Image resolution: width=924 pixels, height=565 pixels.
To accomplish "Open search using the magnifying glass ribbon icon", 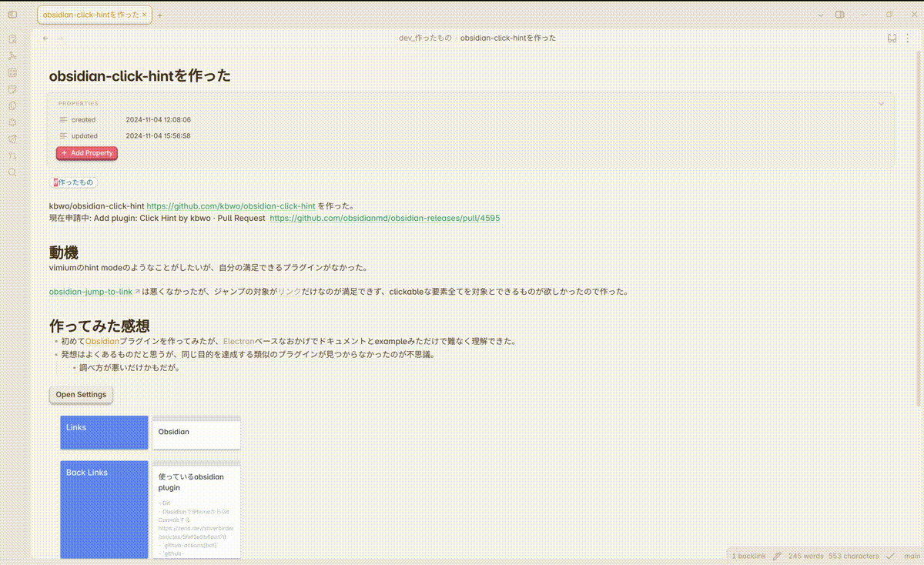I will pos(12,172).
